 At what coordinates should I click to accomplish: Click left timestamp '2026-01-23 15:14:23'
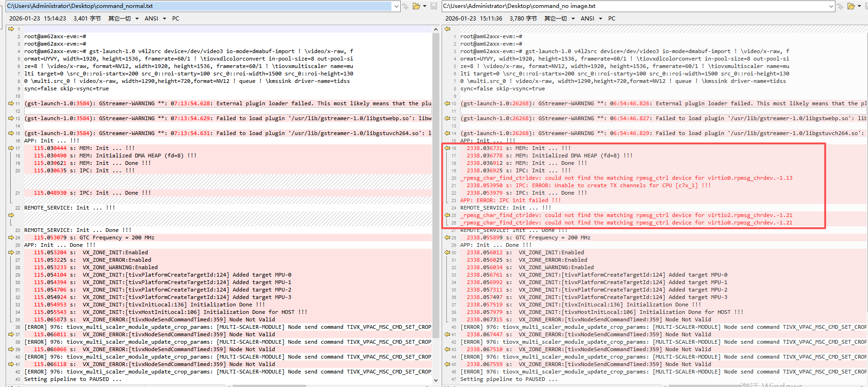[x=38, y=19]
